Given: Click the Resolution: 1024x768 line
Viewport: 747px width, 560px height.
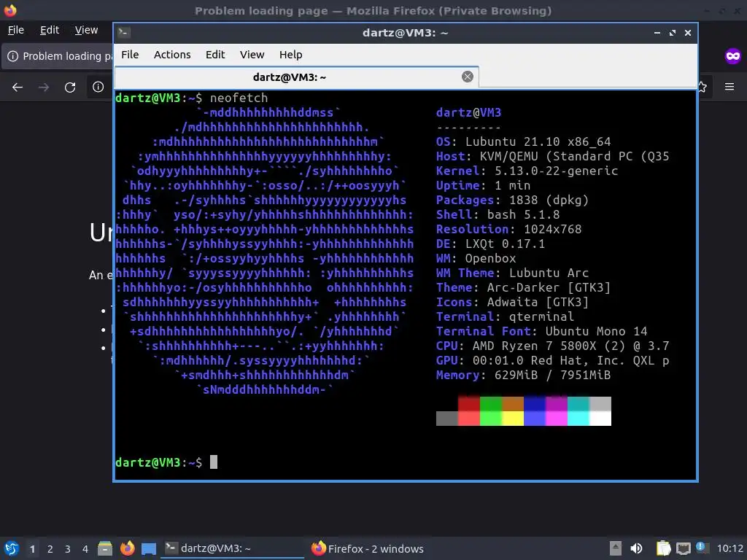Looking at the screenshot, I should click(508, 230).
